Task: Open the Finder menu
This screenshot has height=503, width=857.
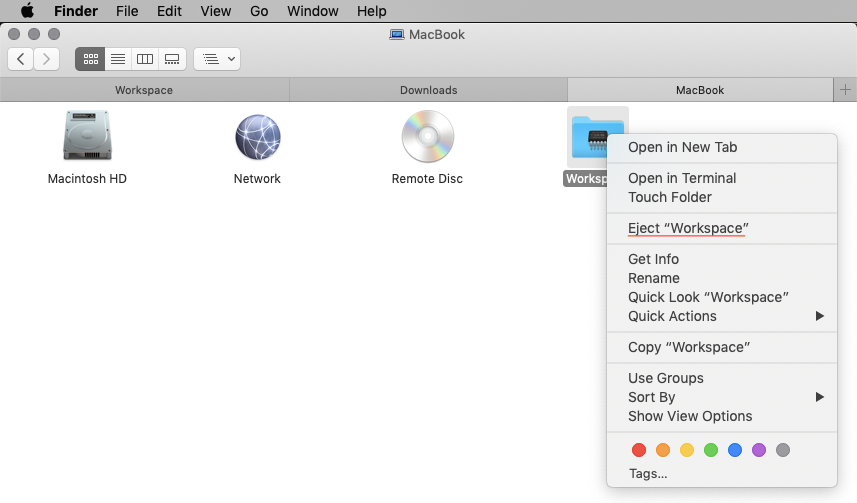Action: (75, 11)
